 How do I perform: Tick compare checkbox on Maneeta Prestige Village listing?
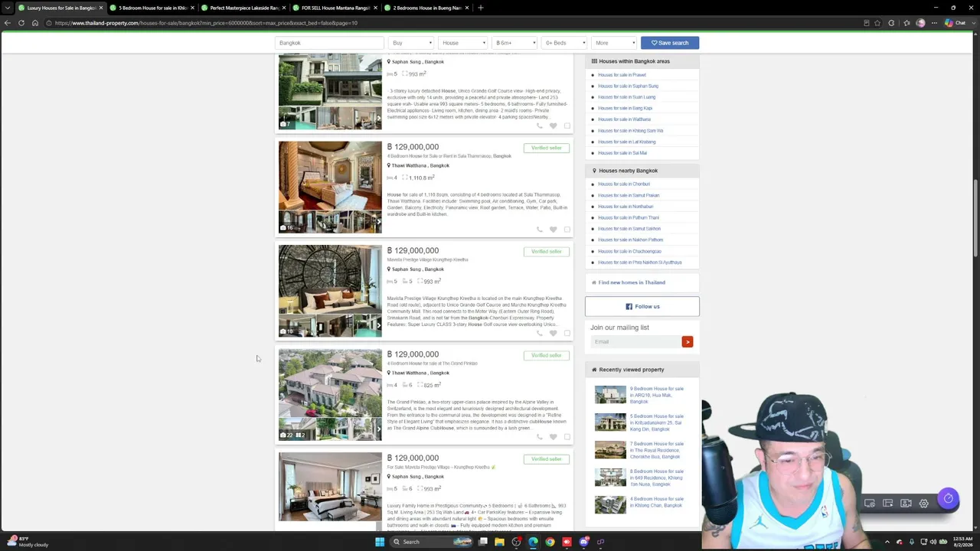coord(567,334)
